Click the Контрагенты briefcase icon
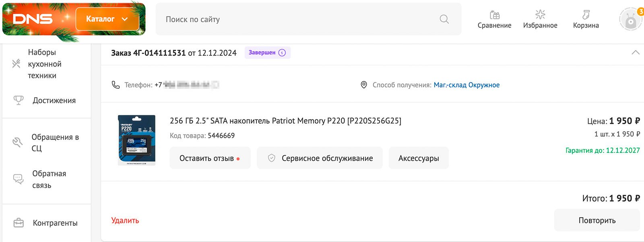This screenshot has width=644, height=242. 19,223
